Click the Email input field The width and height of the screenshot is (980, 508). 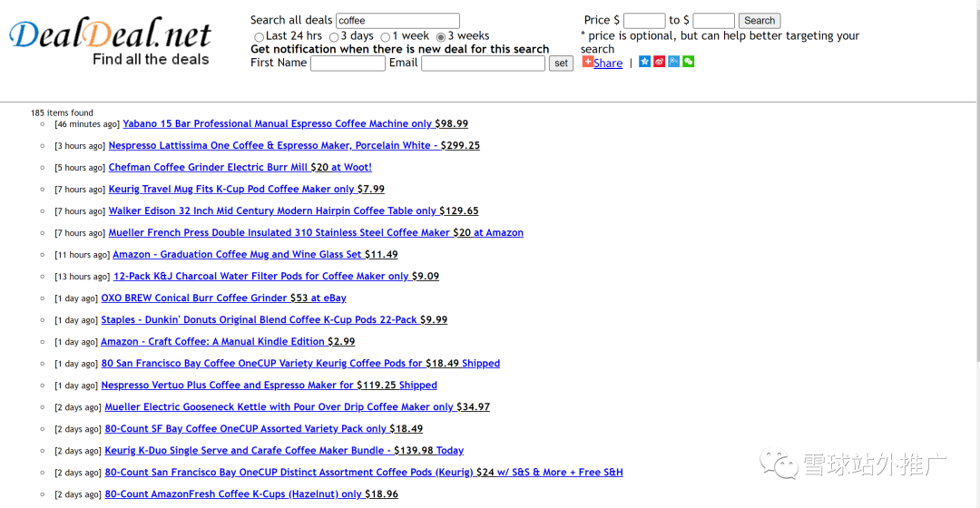click(483, 63)
